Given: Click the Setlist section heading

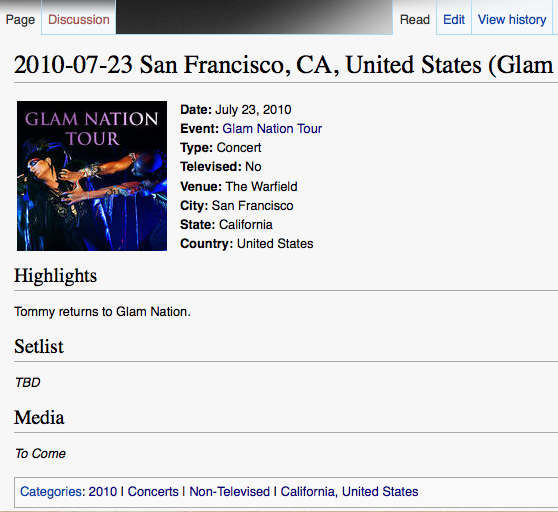Looking at the screenshot, I should click(39, 346).
